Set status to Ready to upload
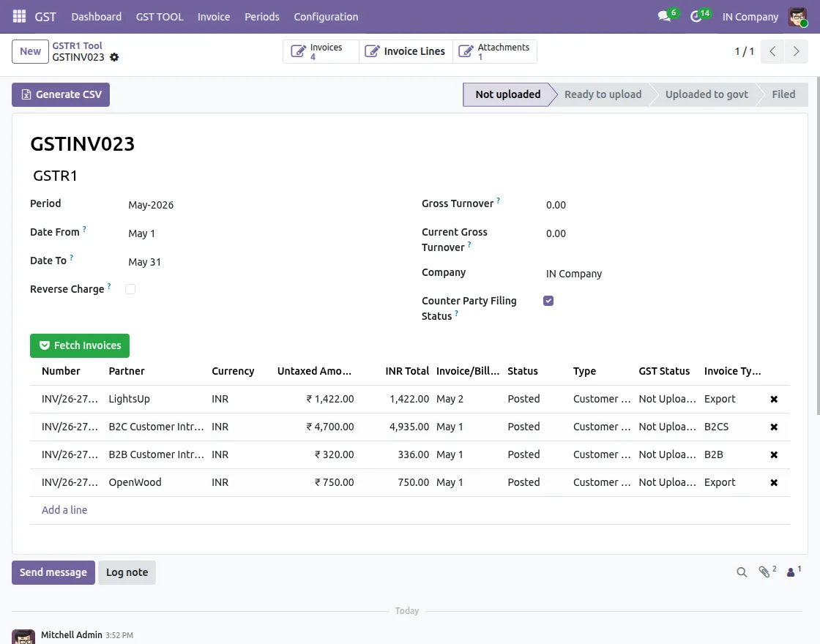This screenshot has height=644, width=820. [x=603, y=94]
